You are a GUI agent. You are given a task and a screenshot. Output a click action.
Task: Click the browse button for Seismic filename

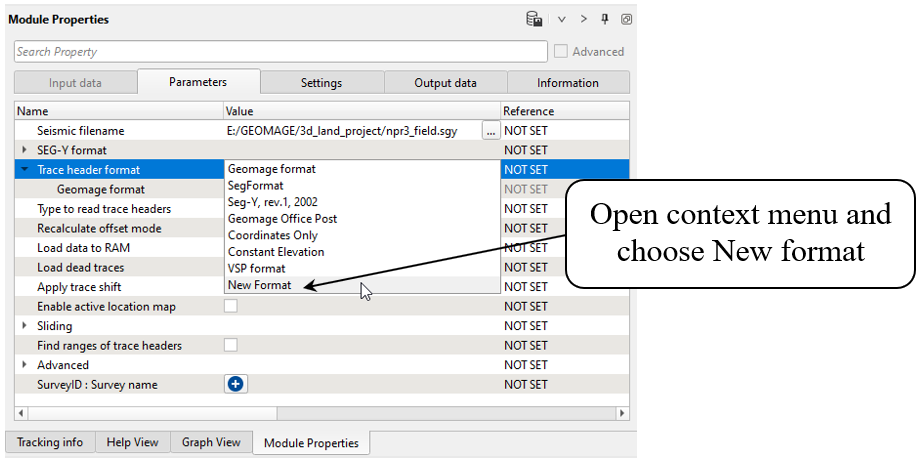(490, 130)
